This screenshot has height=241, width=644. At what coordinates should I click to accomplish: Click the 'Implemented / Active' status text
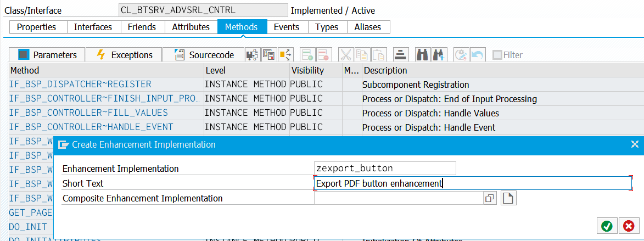click(x=333, y=10)
